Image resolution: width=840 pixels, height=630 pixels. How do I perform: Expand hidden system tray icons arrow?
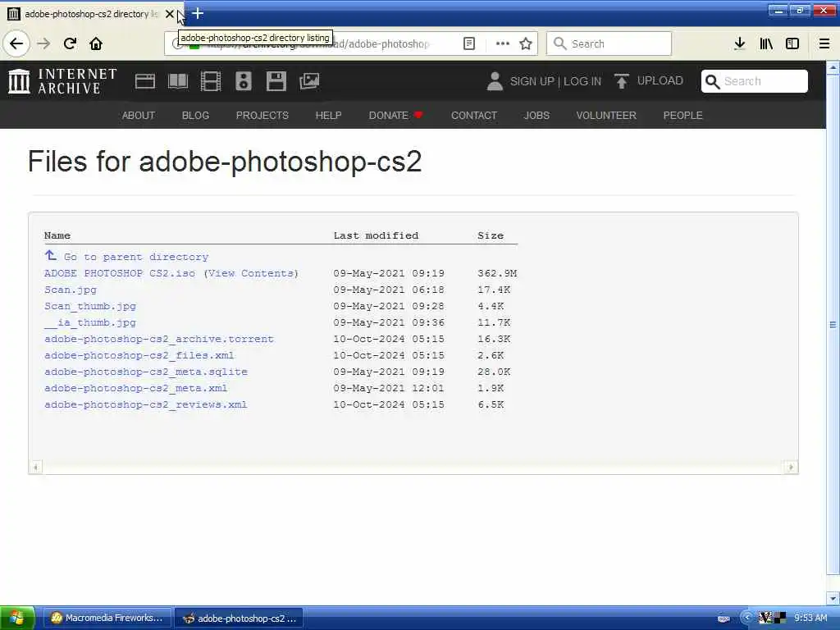tap(746, 618)
